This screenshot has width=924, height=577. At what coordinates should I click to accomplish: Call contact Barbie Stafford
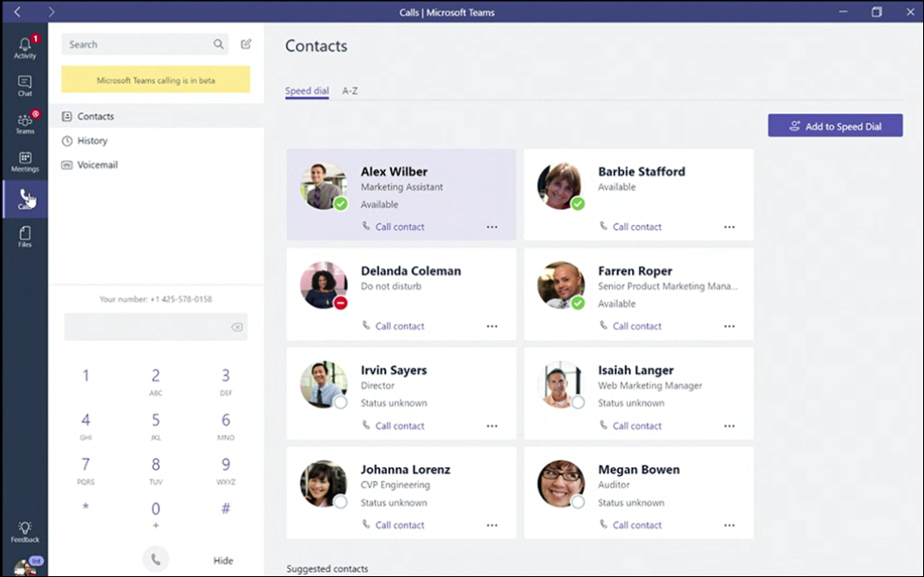click(630, 227)
